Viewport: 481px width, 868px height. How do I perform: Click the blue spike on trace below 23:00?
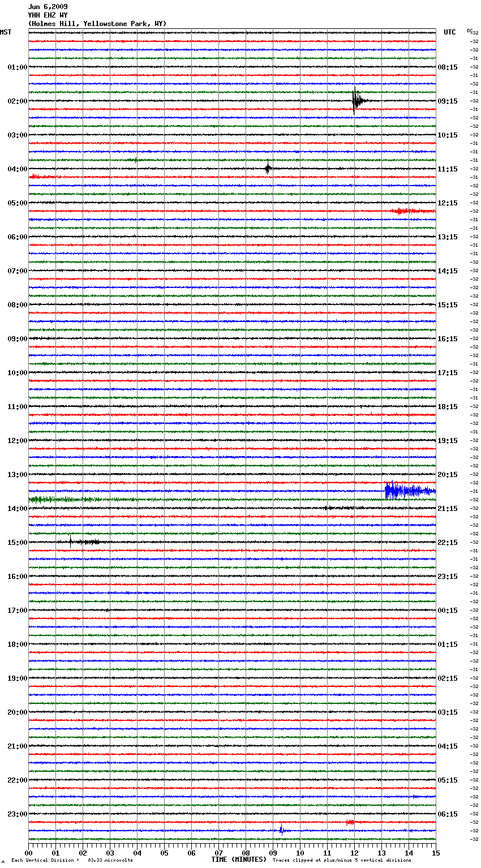click(x=281, y=830)
